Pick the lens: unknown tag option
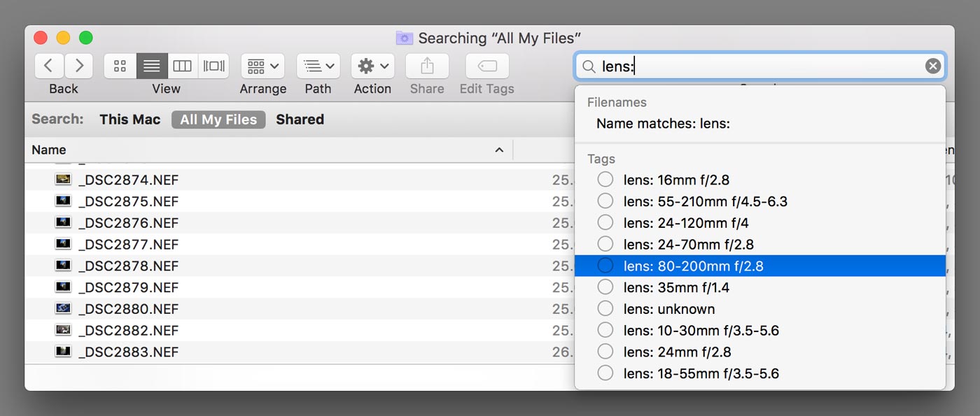The width and height of the screenshot is (980, 416). coord(669,309)
